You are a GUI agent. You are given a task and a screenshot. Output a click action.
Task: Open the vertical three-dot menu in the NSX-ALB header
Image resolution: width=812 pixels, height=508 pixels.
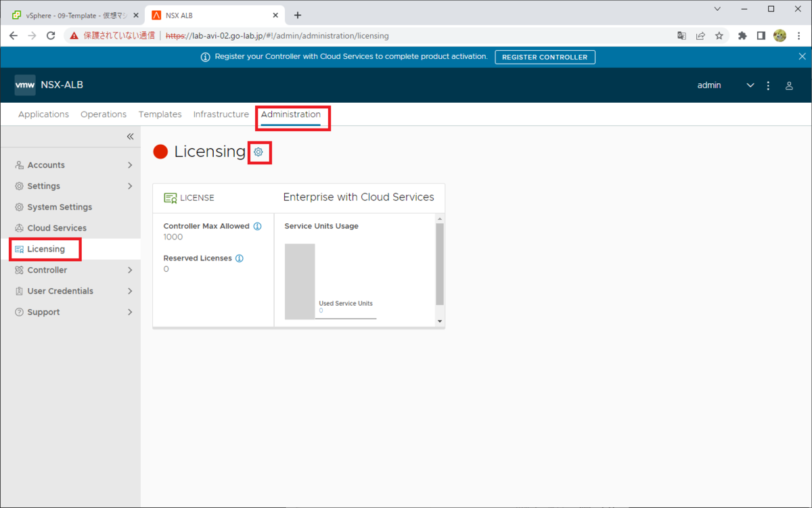click(x=768, y=86)
